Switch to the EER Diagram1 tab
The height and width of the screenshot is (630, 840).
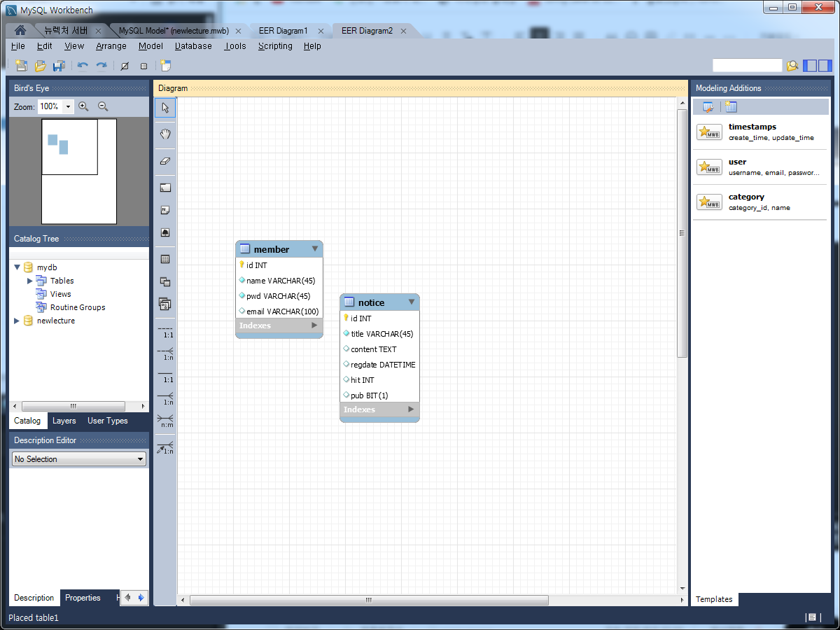click(x=283, y=31)
